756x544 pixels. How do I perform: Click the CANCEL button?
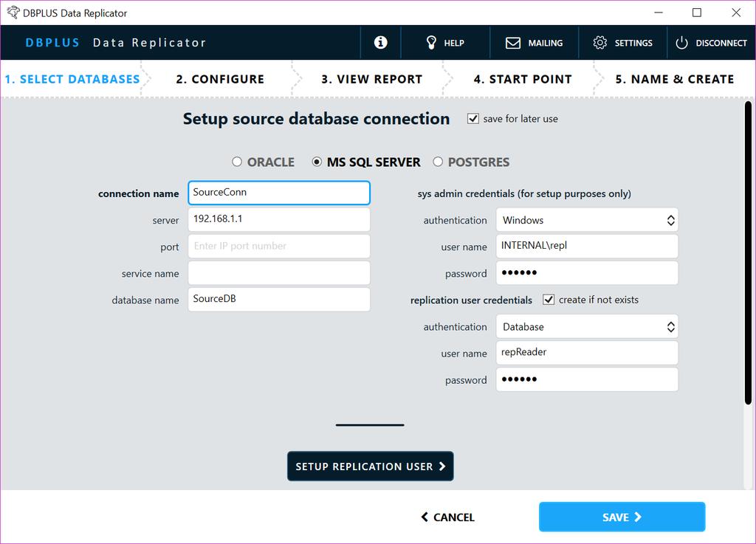coord(448,517)
